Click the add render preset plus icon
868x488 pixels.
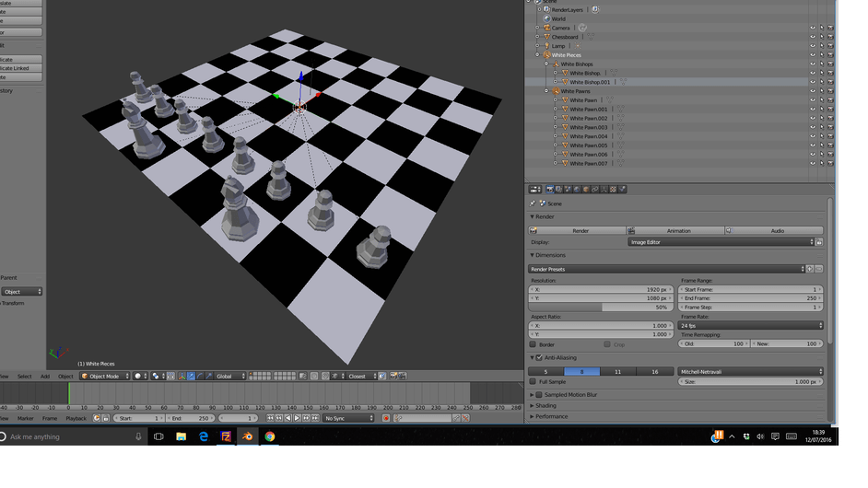tap(810, 269)
